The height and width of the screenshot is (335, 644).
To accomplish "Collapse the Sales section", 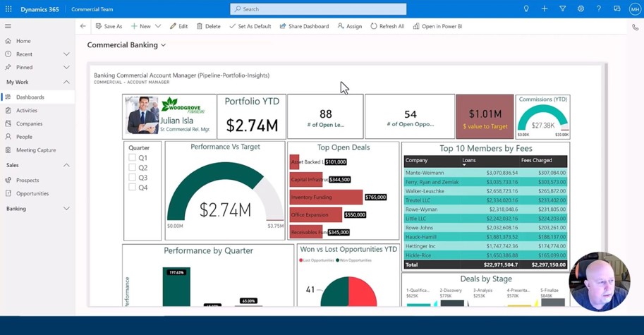I will click(66, 165).
